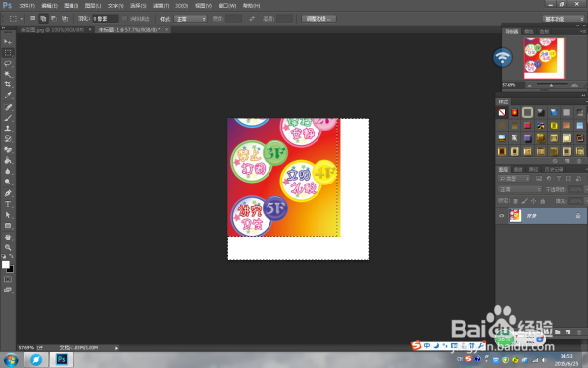Switch to the 通道 Channels tab
The image size is (588, 368).
coord(518,170)
